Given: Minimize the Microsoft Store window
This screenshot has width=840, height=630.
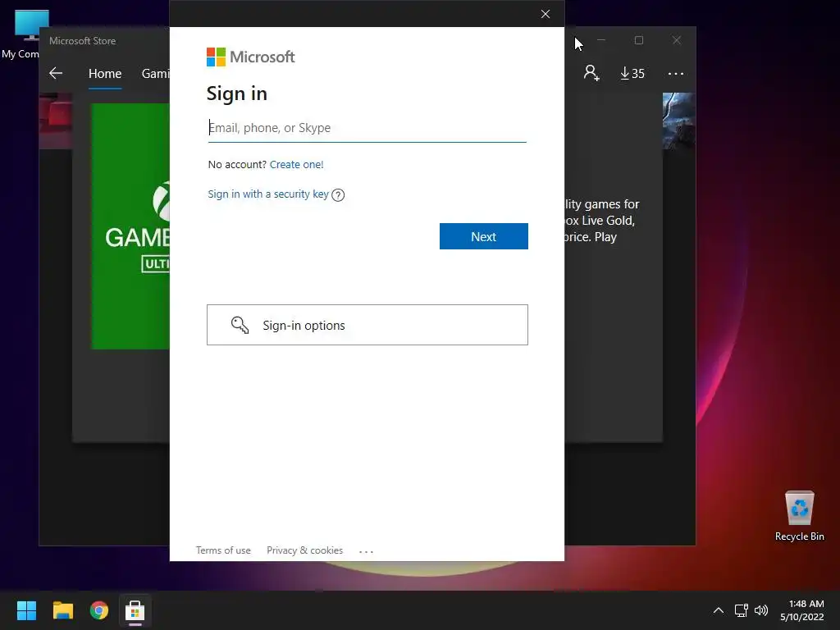Looking at the screenshot, I should (601, 40).
